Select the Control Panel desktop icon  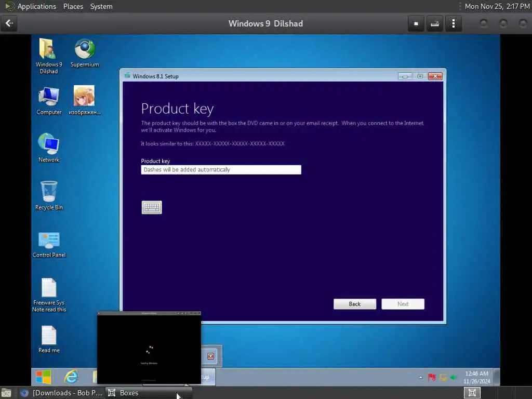coord(49,244)
